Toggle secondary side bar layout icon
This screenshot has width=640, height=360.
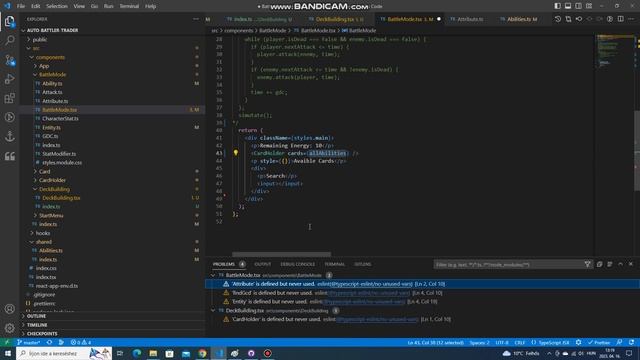578,6
